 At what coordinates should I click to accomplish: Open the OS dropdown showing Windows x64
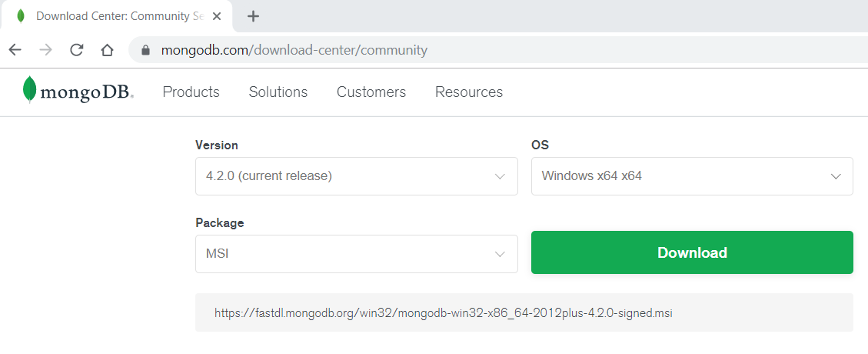[x=691, y=176]
